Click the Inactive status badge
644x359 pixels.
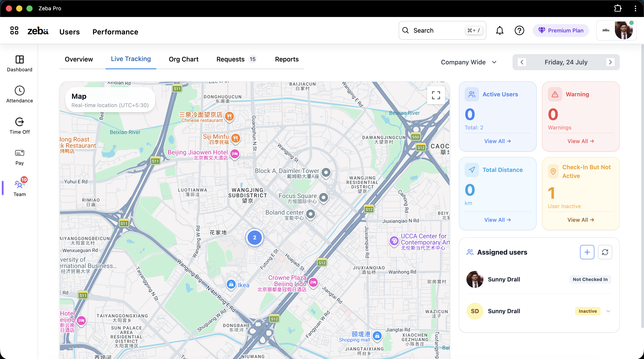(x=587, y=311)
